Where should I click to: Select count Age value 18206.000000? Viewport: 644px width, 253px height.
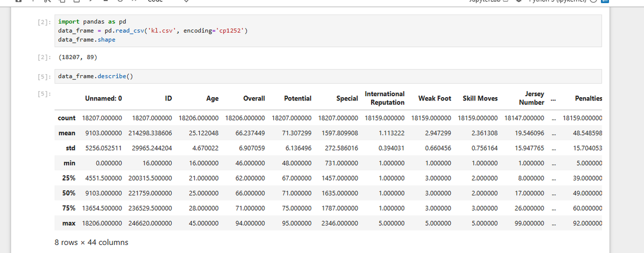(199, 118)
